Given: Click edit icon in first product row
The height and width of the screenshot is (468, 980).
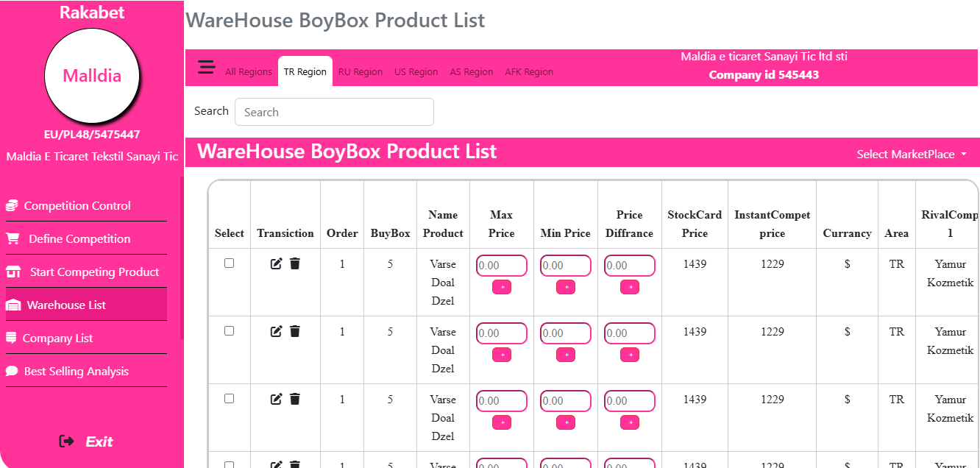Looking at the screenshot, I should [277, 263].
